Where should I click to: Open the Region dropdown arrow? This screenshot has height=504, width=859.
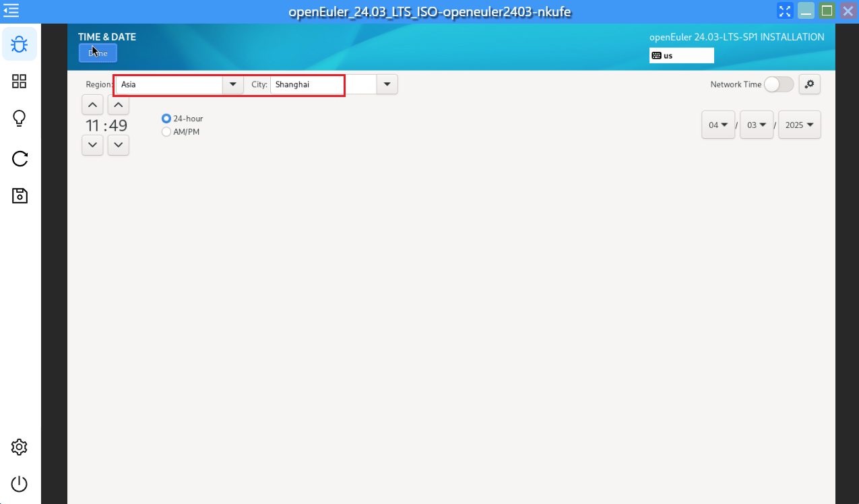tap(233, 84)
